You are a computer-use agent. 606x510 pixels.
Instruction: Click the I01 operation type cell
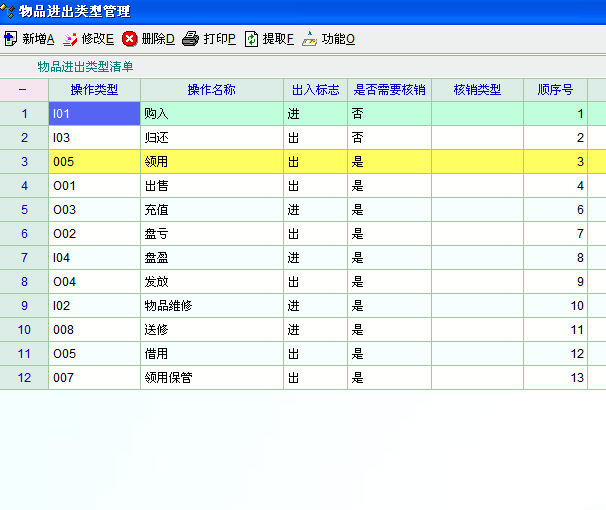[94, 113]
